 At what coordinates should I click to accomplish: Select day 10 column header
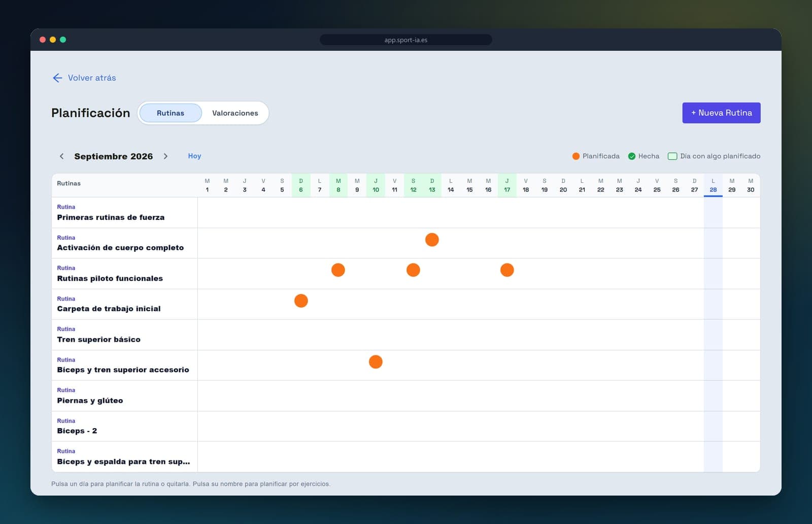pos(376,185)
